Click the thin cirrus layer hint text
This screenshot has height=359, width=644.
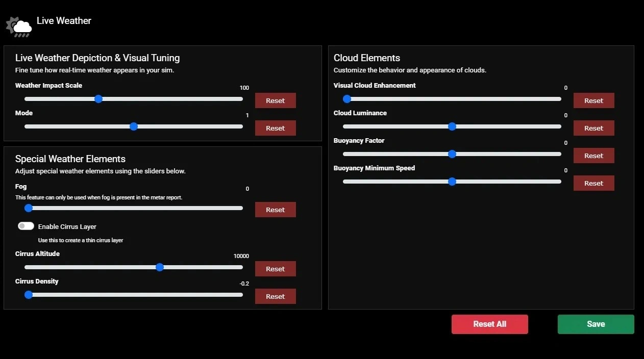click(x=81, y=240)
